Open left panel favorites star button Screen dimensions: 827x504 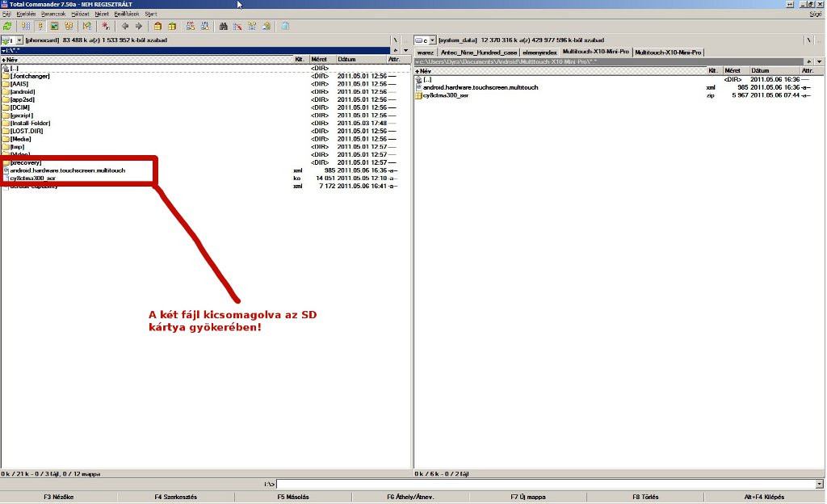[x=396, y=51]
